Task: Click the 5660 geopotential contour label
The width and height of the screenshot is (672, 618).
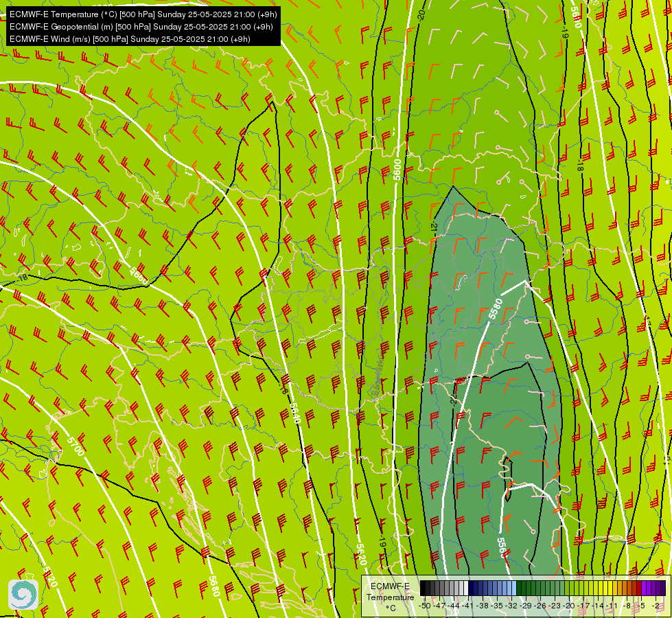Action: 138,275
